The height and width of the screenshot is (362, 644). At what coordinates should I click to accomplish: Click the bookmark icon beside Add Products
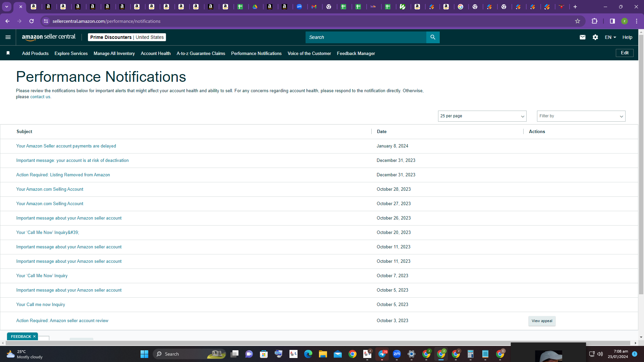pos(8,53)
